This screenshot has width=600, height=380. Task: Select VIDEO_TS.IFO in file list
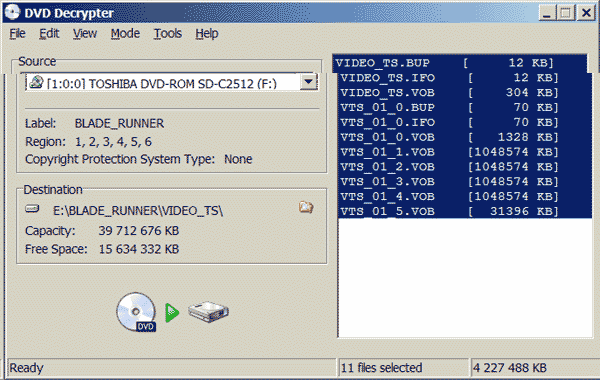point(465,78)
